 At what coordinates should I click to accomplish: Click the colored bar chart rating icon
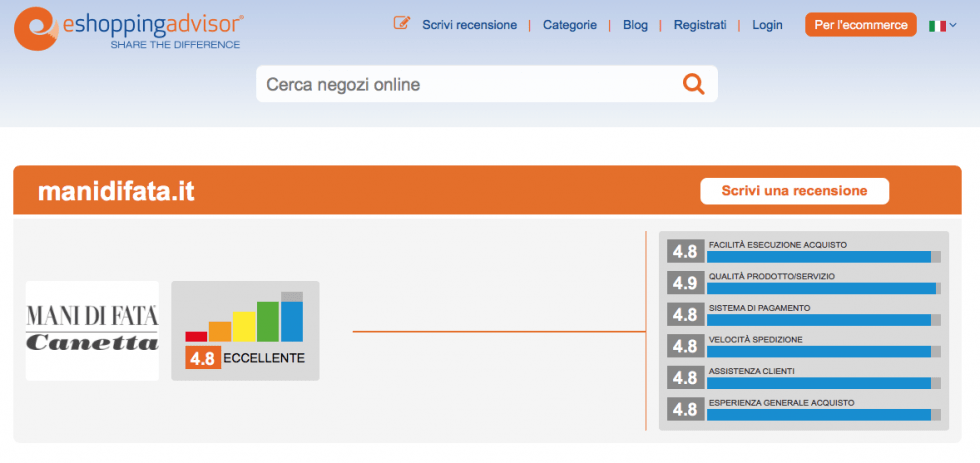coord(244,318)
